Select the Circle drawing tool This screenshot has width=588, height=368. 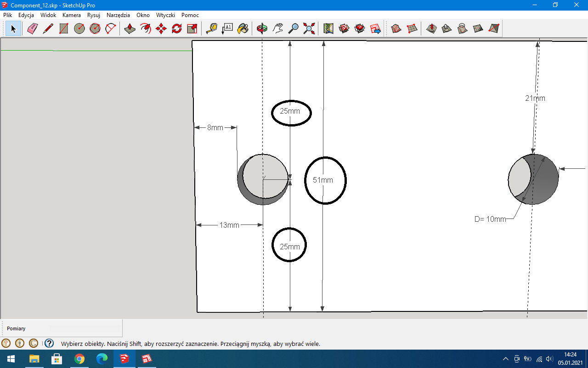click(79, 29)
